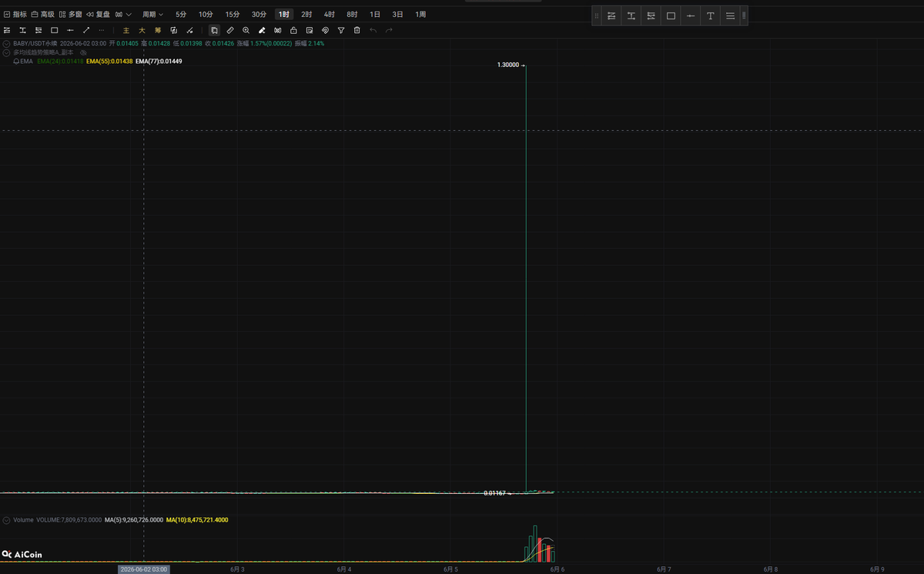
Task: Select parallel channel tool in floating toolbar
Action: [611, 15]
